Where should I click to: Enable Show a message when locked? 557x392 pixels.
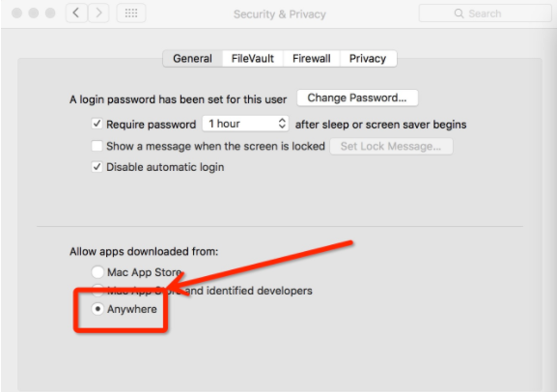click(x=97, y=146)
